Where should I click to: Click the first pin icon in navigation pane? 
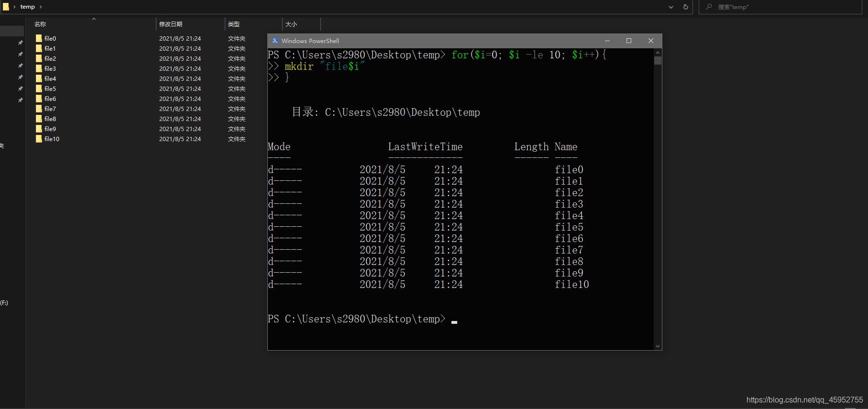click(20, 43)
